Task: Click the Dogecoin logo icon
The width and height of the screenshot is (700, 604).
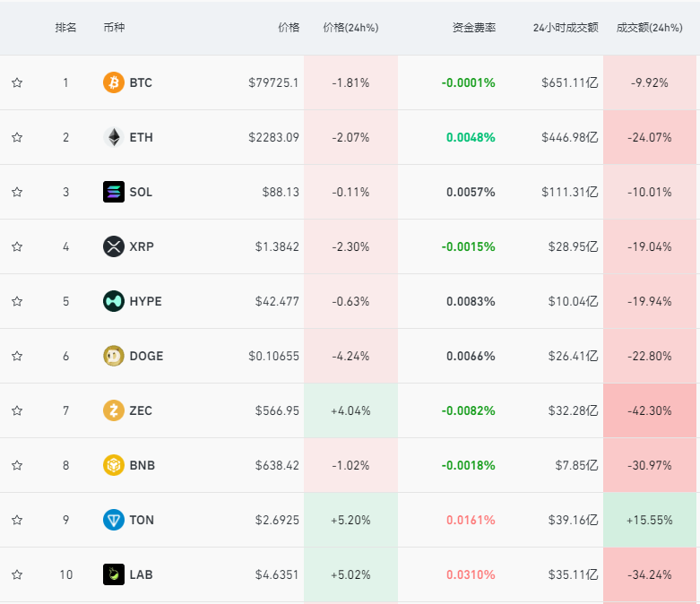Action: [114, 356]
